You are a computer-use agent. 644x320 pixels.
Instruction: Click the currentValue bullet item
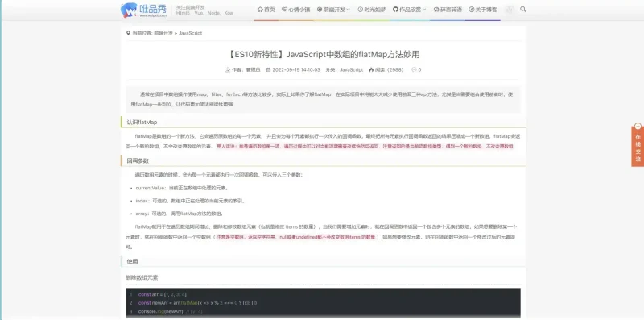(x=182, y=188)
